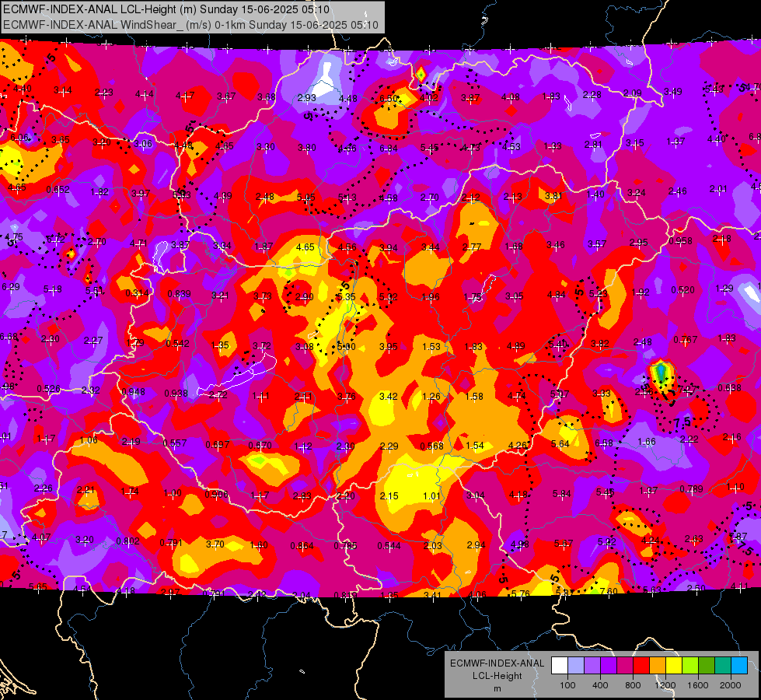This screenshot has height=700, width=761.
Task: Click the legend tick label 1200
Action: click(665, 685)
